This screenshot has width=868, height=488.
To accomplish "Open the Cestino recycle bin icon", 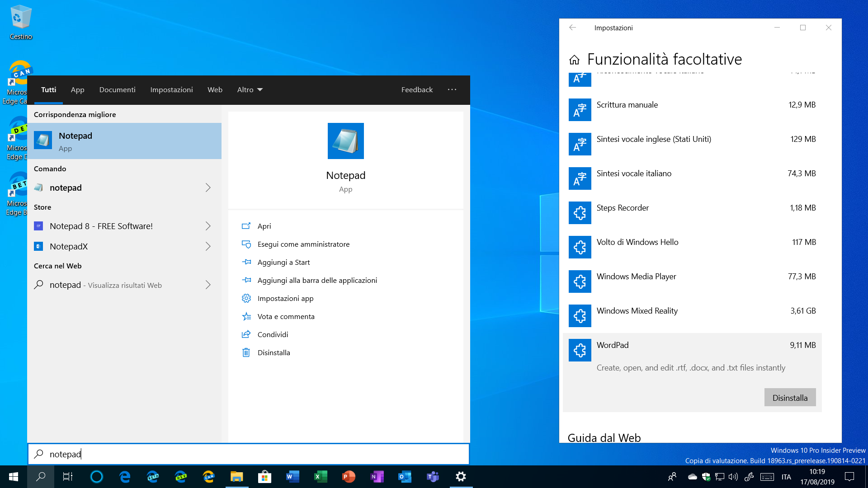I will pos(21,22).
